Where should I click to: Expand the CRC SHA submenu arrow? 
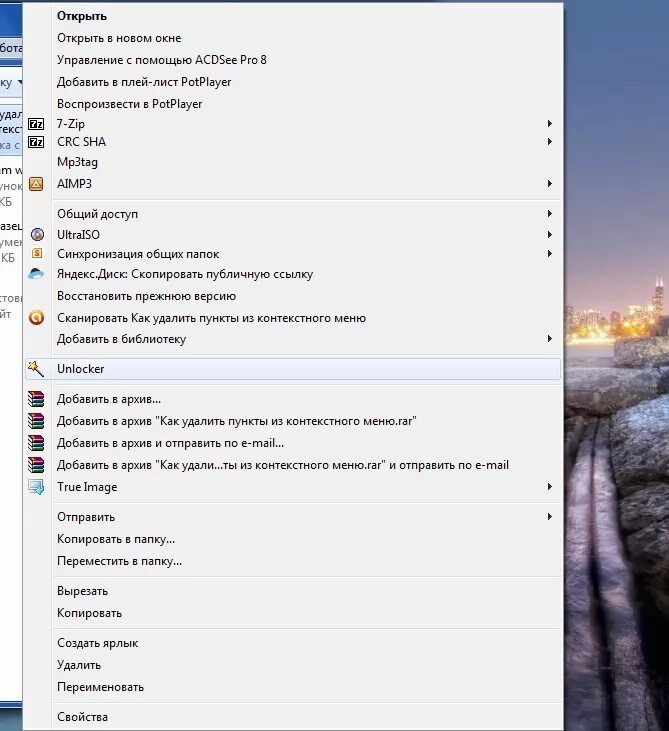(550, 141)
